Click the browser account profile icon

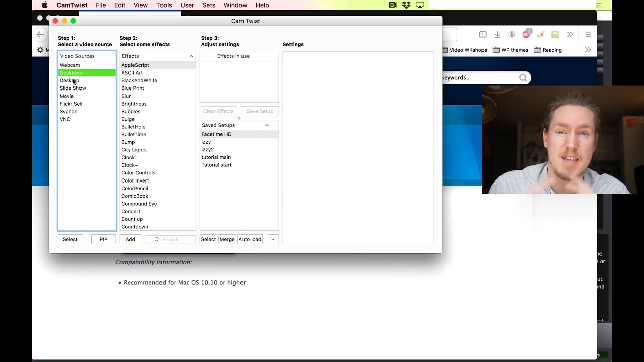click(512, 35)
